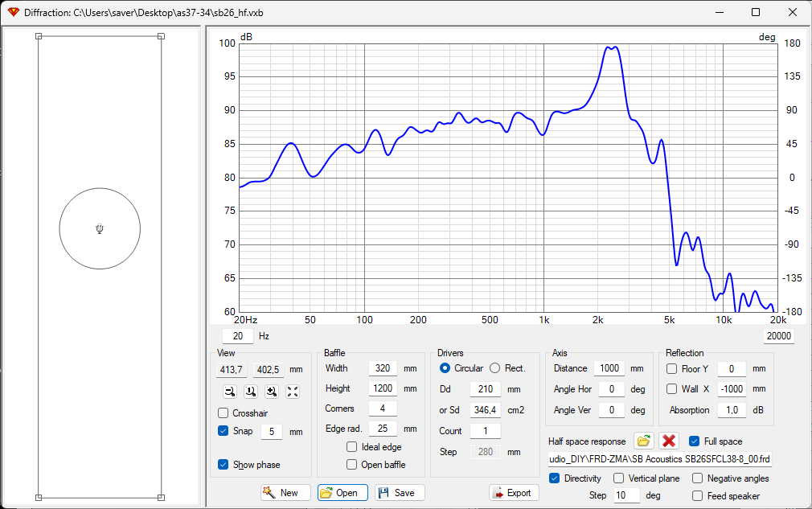This screenshot has width=812, height=509.
Task: Toggle the Snap checkbox
Action: 224,431
